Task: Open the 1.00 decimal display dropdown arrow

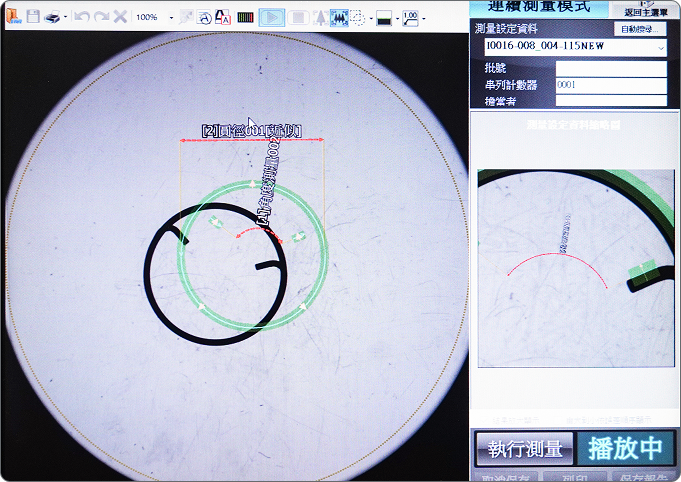Action: [424, 18]
